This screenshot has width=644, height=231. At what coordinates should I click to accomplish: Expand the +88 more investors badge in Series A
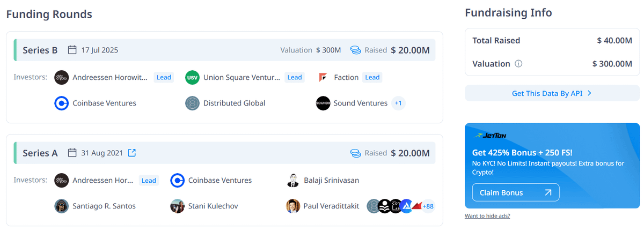coord(428,206)
